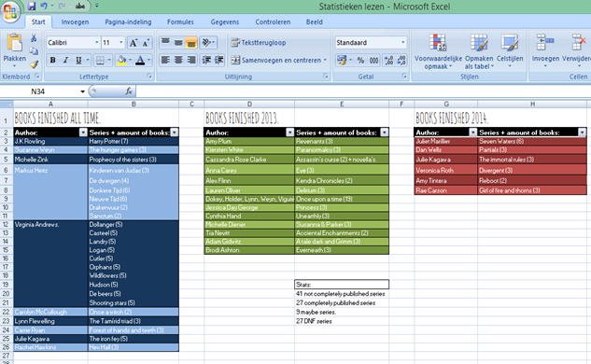Screen dimensions: 591x364
Task: Toggle italic formatting
Action: [x=65, y=61]
